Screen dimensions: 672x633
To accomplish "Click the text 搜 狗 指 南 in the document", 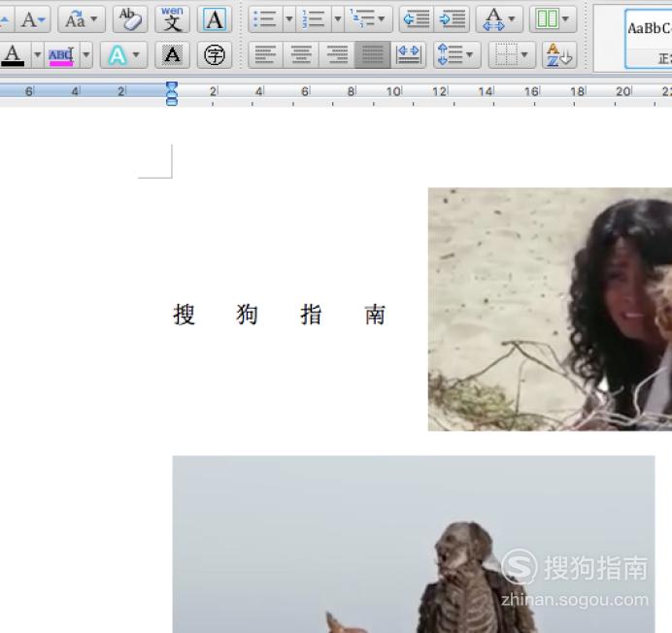I will click(280, 315).
